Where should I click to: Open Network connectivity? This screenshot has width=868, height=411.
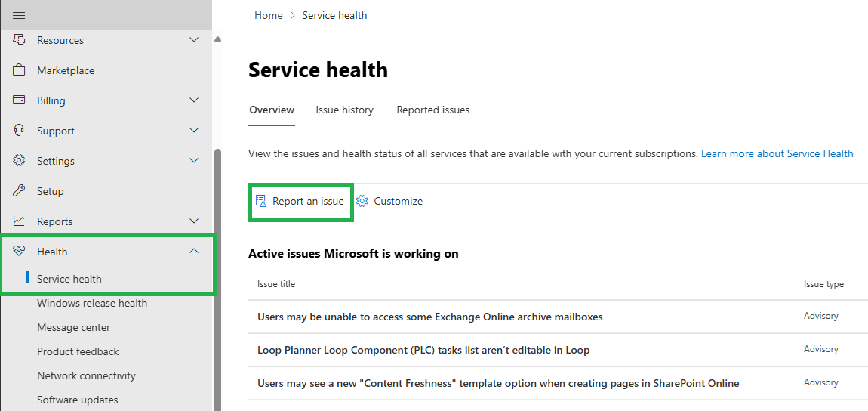[86, 375]
